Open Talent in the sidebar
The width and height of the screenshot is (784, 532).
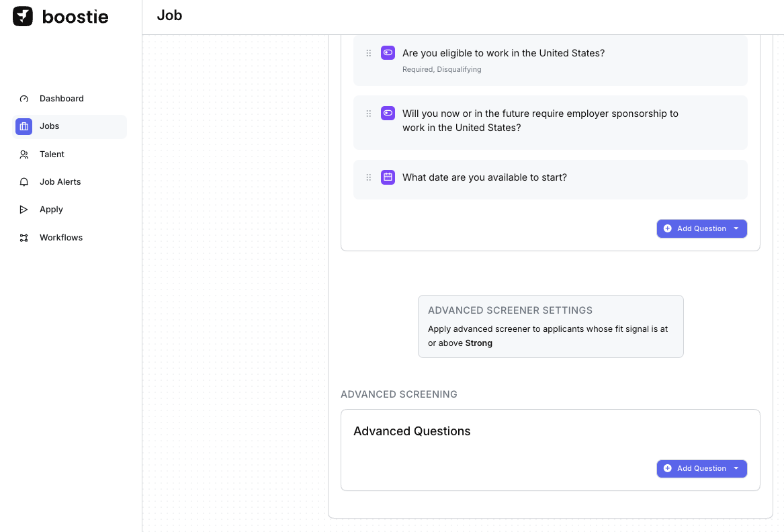tap(52, 154)
